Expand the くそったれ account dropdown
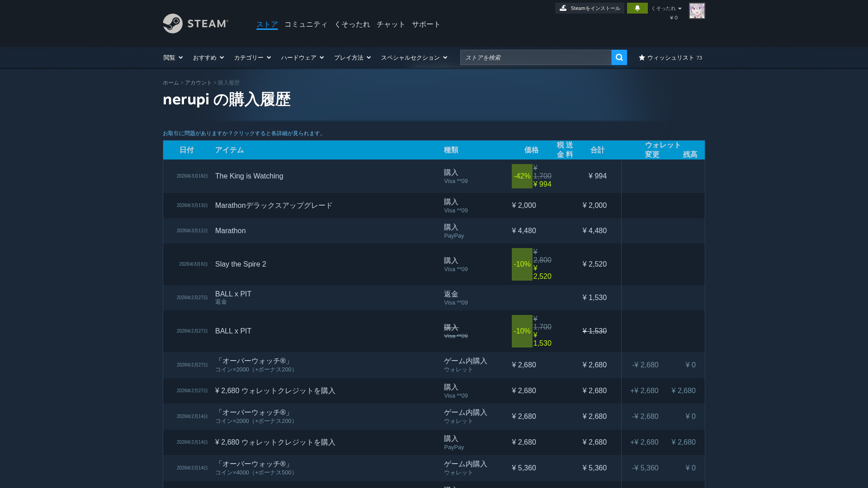Image resolution: width=868 pixels, height=488 pixels. [x=666, y=8]
